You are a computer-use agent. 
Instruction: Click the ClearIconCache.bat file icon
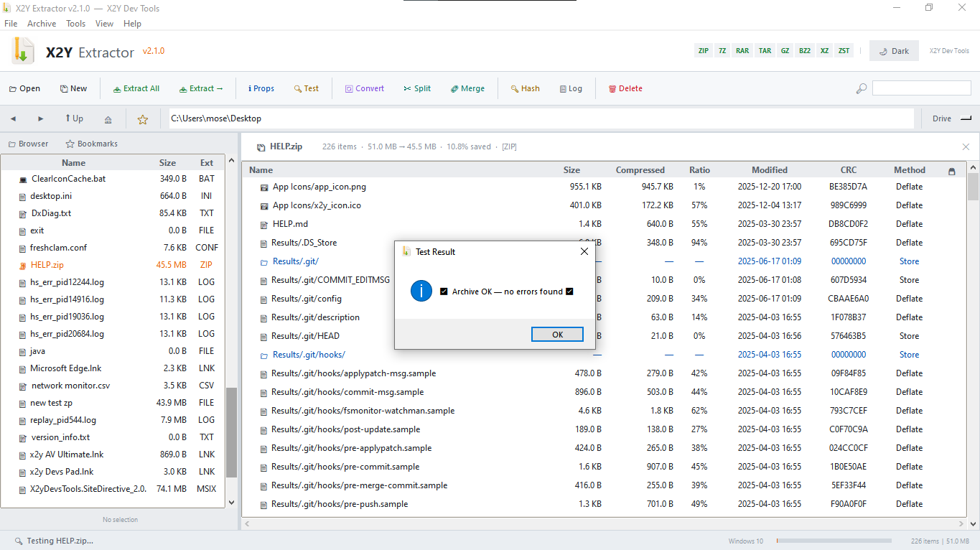[x=23, y=179]
